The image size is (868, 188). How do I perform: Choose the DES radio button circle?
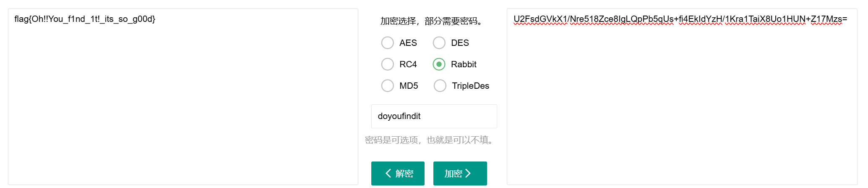point(439,43)
